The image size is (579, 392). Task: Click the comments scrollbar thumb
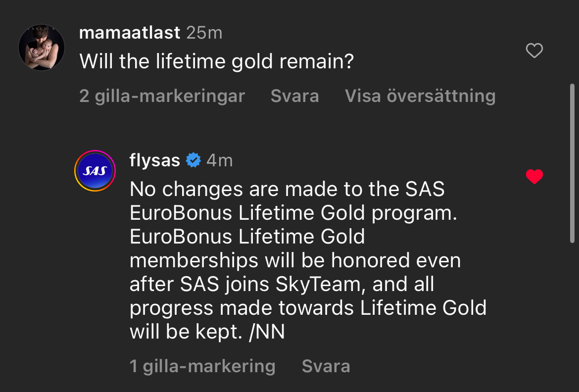[573, 163]
